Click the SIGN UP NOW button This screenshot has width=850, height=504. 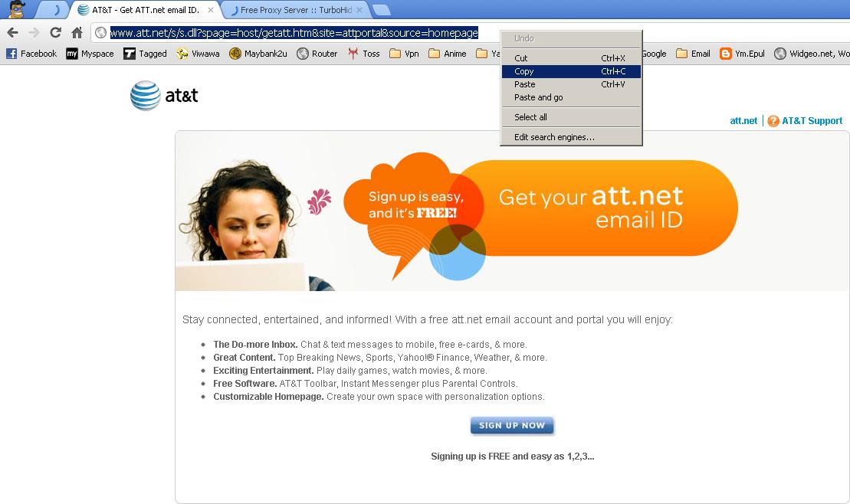(x=512, y=425)
